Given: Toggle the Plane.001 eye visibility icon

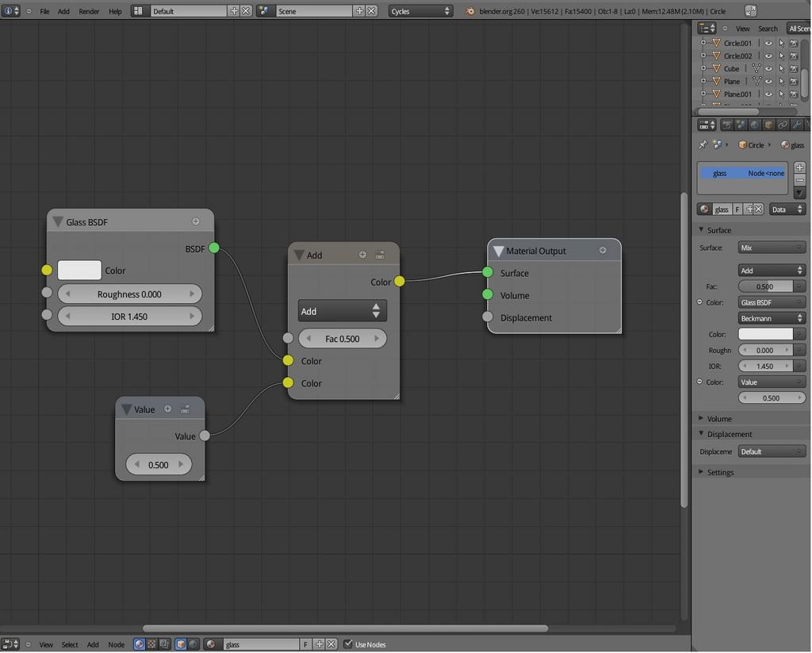Looking at the screenshot, I should click(768, 94).
